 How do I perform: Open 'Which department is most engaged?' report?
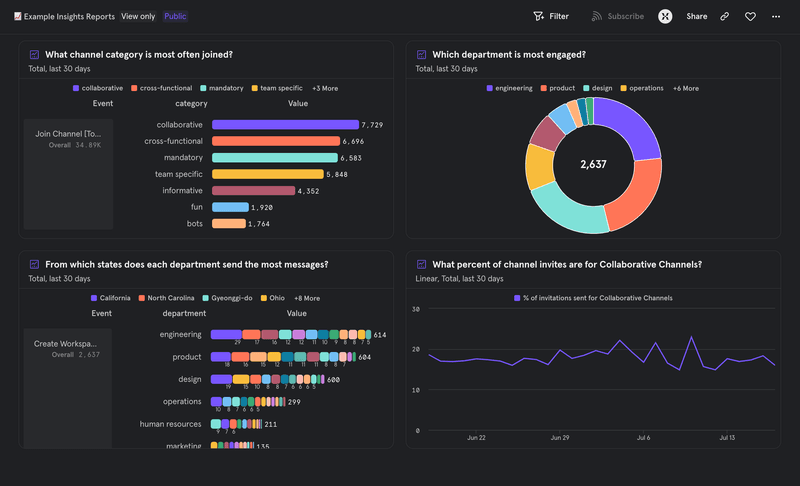[509, 55]
